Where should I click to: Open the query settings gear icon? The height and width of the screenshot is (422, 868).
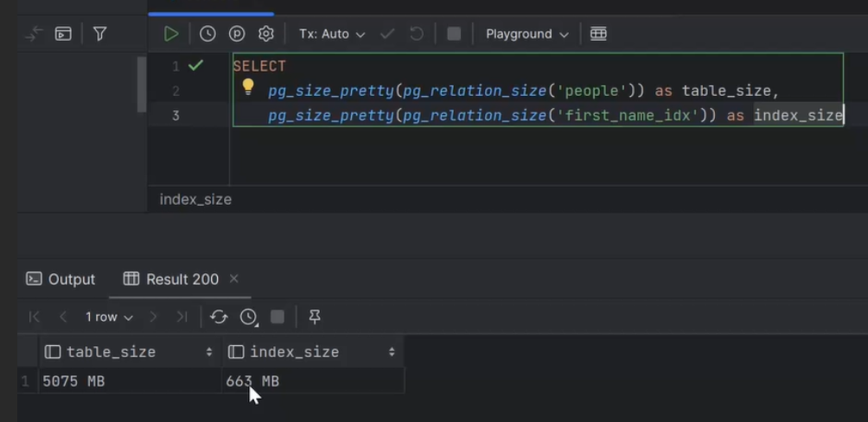coord(266,34)
